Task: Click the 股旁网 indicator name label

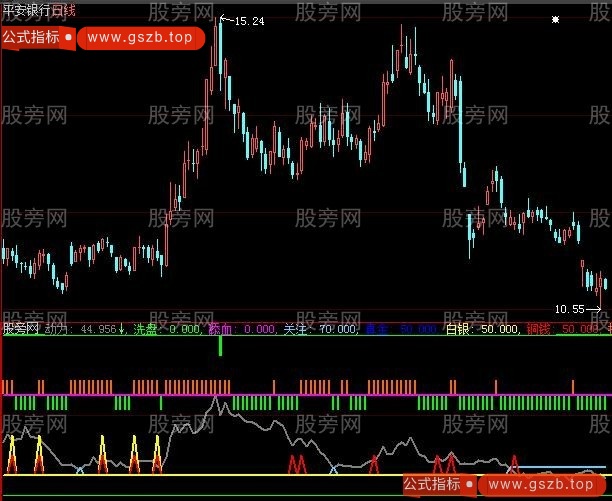Action: [20, 328]
